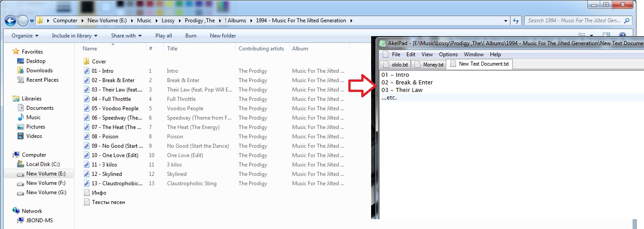The width and height of the screenshot is (644, 229).
Task: Click the Refresh button beside the address bar
Action: tap(516, 21)
